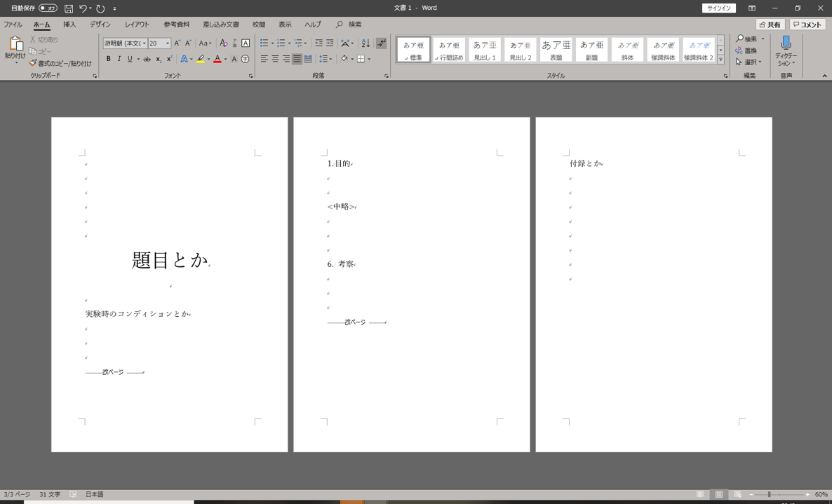Open the コメント comments button
Screen dimensions: 832x504
(x=807, y=25)
